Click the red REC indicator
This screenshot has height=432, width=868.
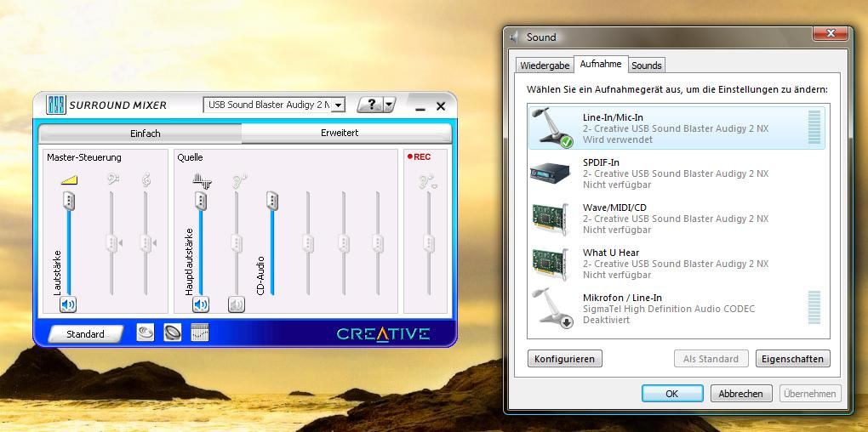tap(419, 157)
